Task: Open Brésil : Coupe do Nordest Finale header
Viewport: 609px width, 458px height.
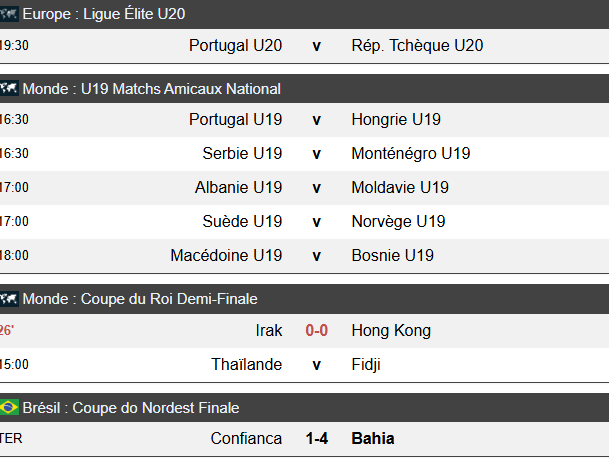Action: pos(130,408)
